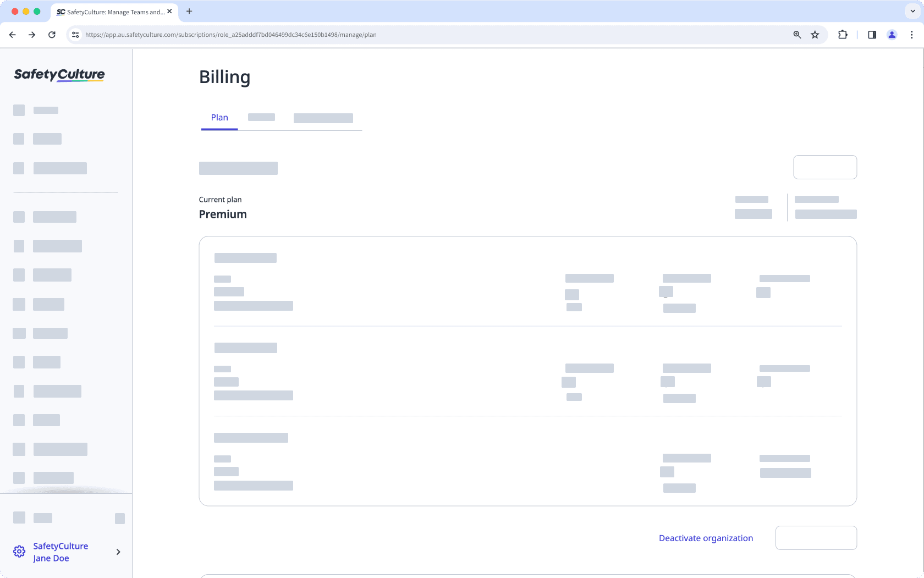Open the browser three-dot menu

[912, 35]
